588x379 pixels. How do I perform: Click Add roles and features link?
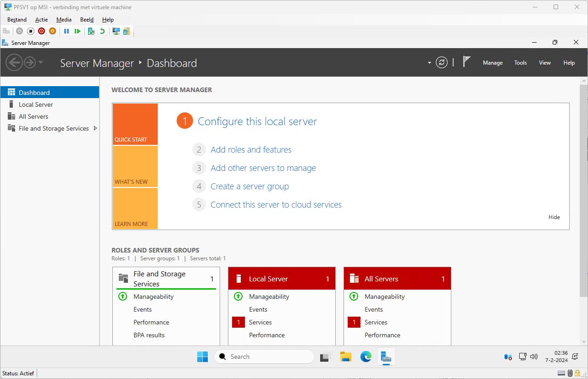pyautogui.click(x=251, y=149)
